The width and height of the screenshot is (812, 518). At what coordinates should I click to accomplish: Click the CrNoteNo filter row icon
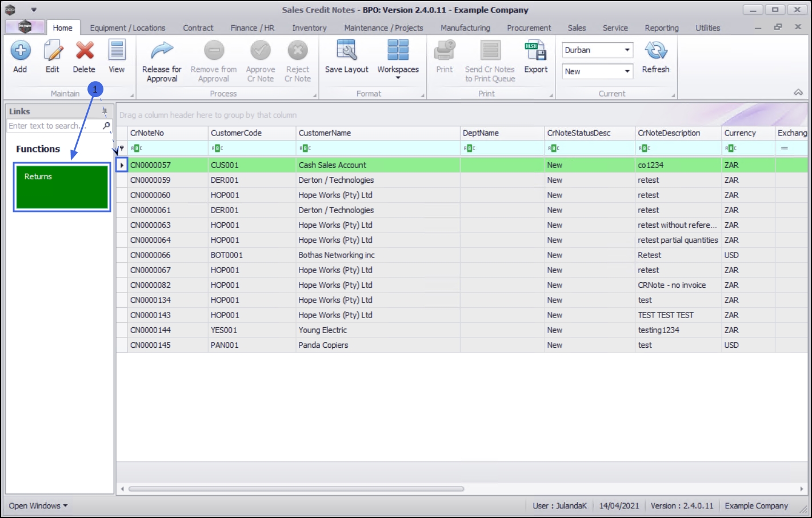(x=136, y=148)
